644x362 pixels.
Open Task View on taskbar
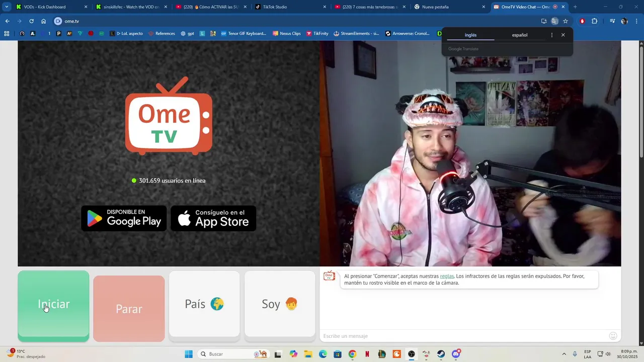click(x=278, y=354)
